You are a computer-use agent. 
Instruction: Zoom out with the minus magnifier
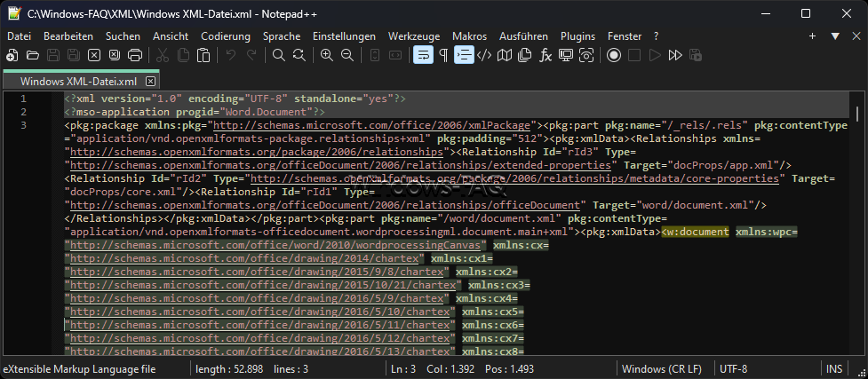347,55
